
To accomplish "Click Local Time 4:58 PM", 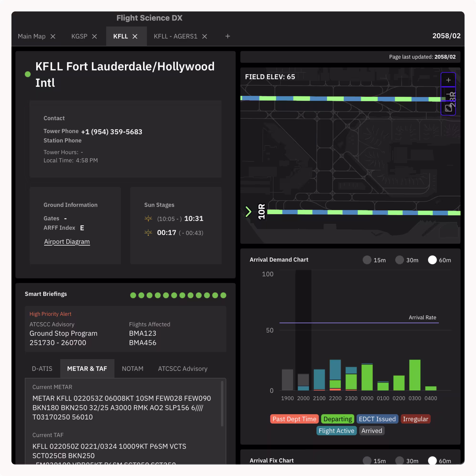I will click(71, 160).
